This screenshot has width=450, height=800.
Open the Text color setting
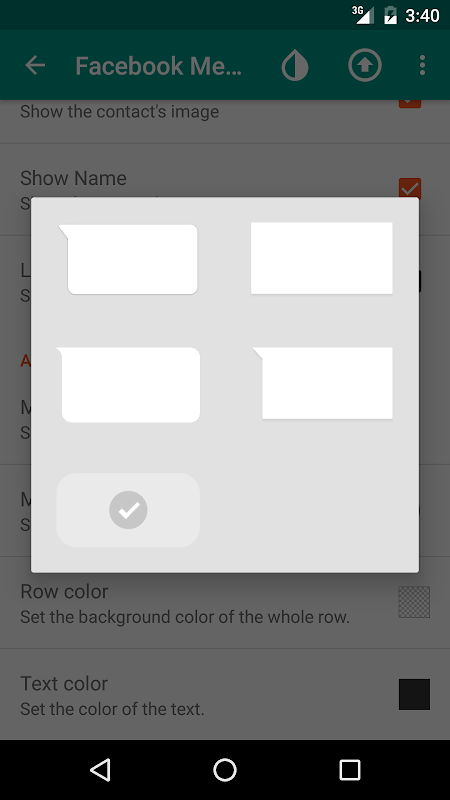tap(225, 694)
